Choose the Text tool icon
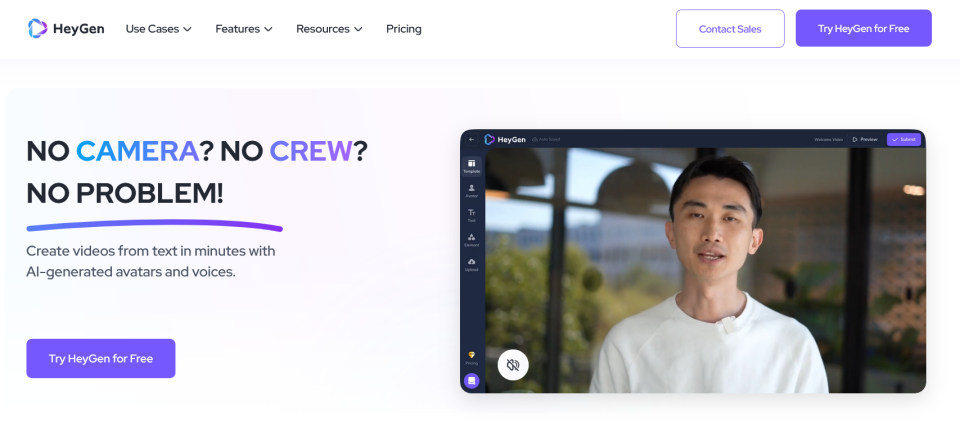Image resolution: width=960 pixels, height=436 pixels. click(471, 215)
